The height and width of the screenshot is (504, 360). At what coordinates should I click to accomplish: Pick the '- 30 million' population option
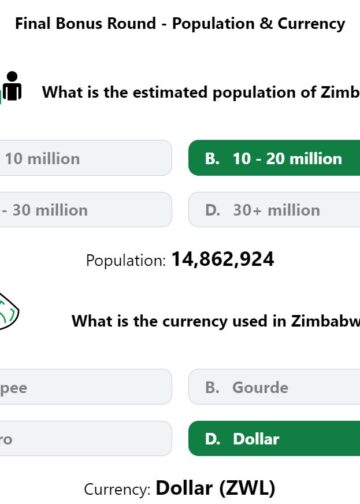click(x=86, y=210)
